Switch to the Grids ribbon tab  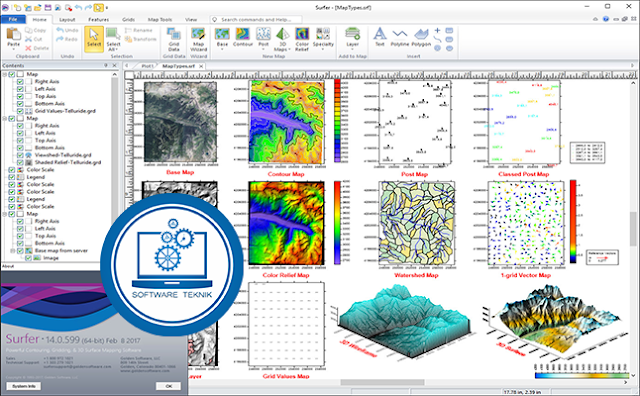(x=128, y=19)
